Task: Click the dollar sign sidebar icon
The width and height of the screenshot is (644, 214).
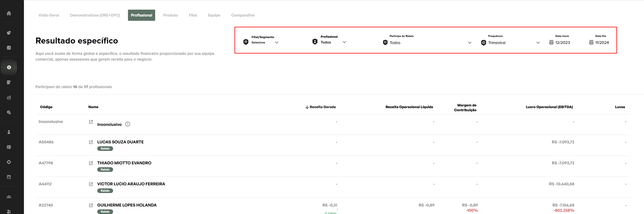Action: (9, 67)
